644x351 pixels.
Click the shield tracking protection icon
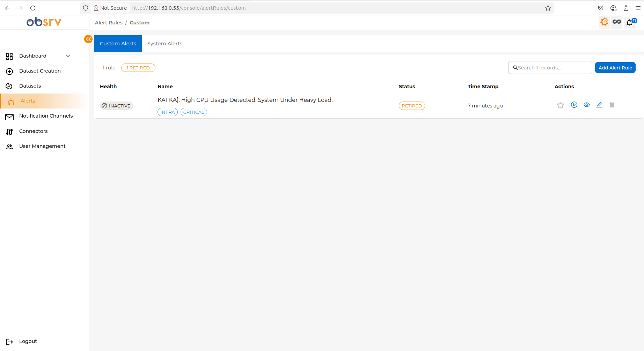[86, 8]
